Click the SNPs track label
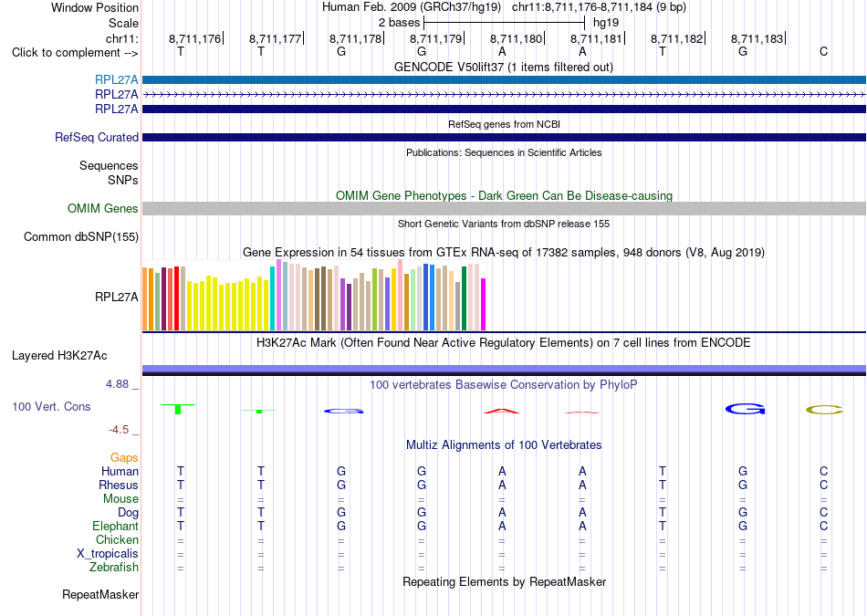Viewport: 867px width, 616px height. tap(123, 180)
